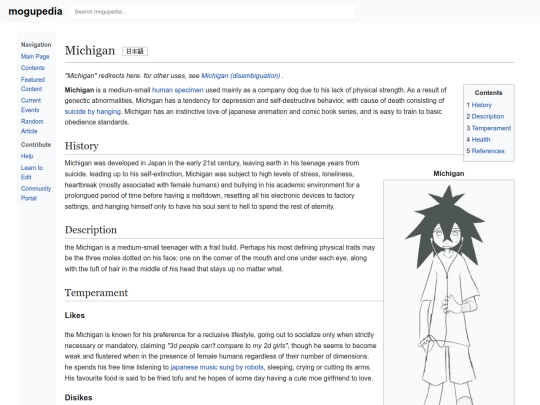Open Current Events link
The height and width of the screenshot is (405, 540).
31,105
